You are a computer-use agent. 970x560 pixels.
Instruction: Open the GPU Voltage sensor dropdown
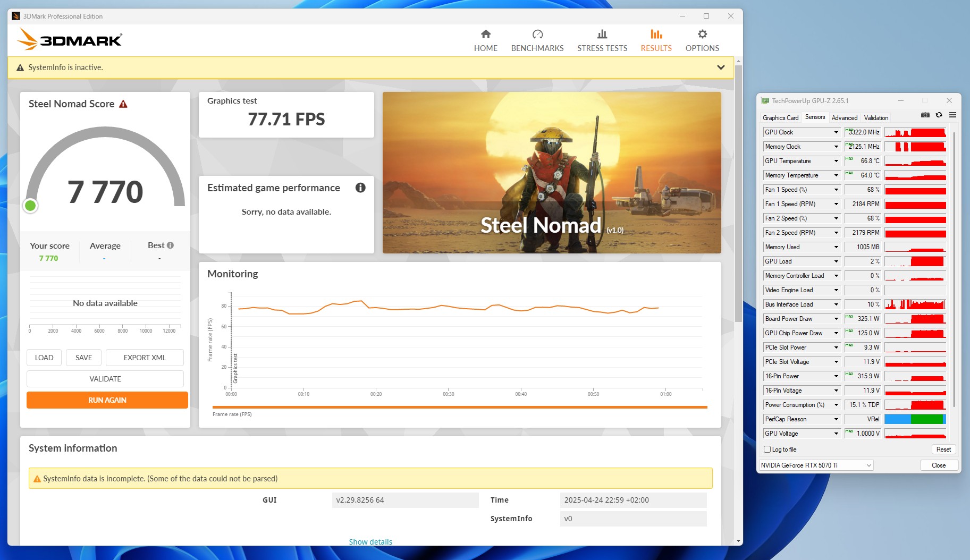pos(836,434)
